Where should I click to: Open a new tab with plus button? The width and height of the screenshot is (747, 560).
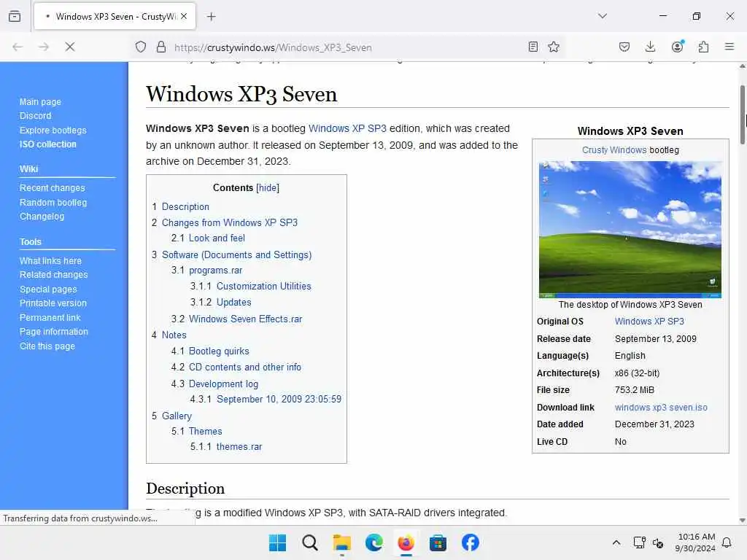pos(212,17)
